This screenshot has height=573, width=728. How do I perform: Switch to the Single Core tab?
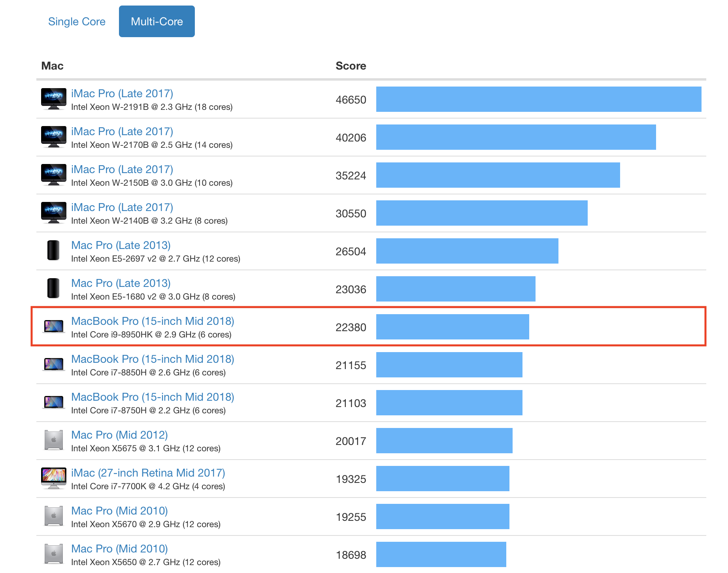[x=77, y=21]
